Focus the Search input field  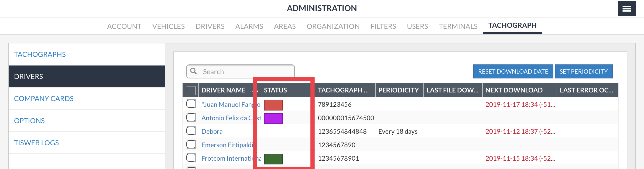[x=241, y=71]
